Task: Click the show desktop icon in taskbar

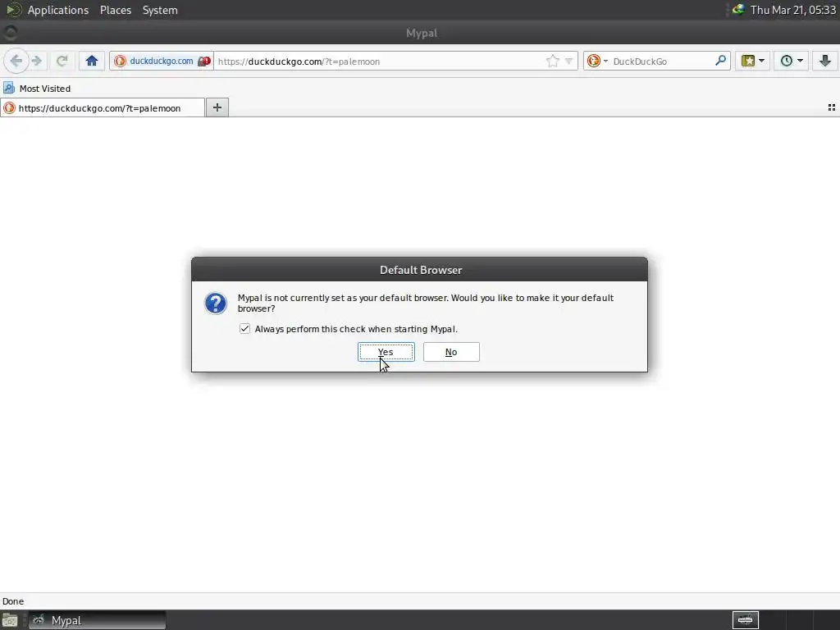Action: (x=10, y=620)
